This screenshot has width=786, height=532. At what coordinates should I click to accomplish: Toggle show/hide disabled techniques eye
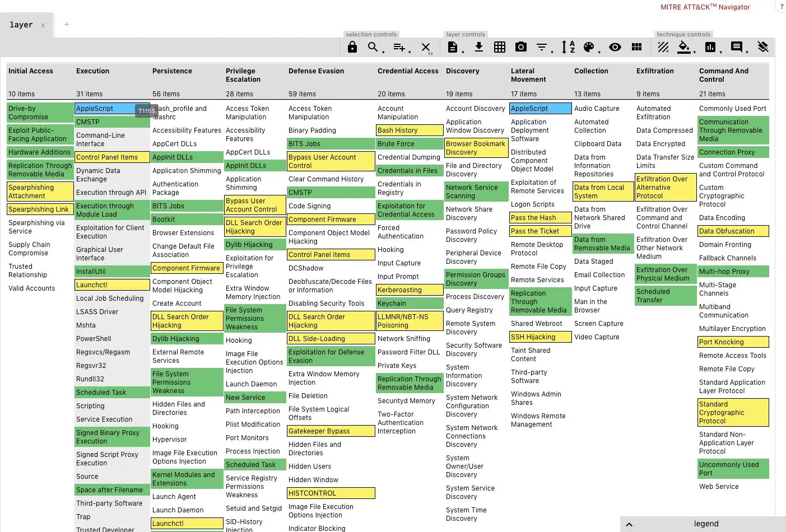pos(615,48)
